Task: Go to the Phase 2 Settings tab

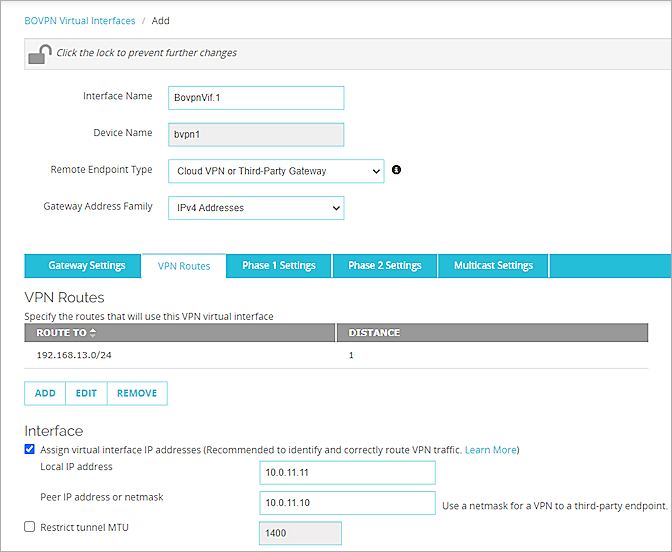Action: (385, 266)
